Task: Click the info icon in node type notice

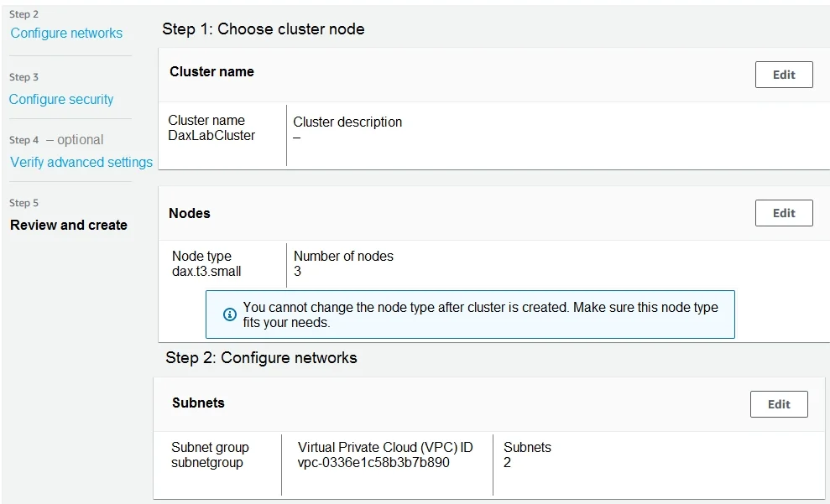Action: pos(230,314)
